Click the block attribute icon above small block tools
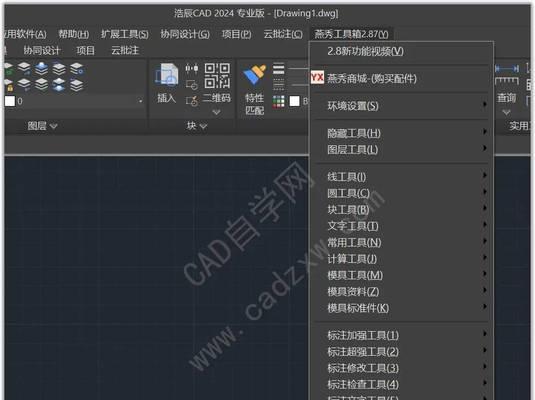This screenshot has width=535, height=400. pyautogui.click(x=192, y=69)
